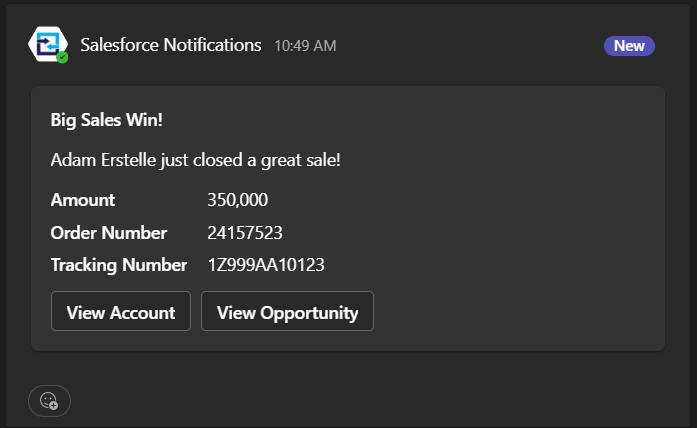Click the smiley face in the reaction button
This screenshot has height=428, width=697.
(x=48, y=400)
